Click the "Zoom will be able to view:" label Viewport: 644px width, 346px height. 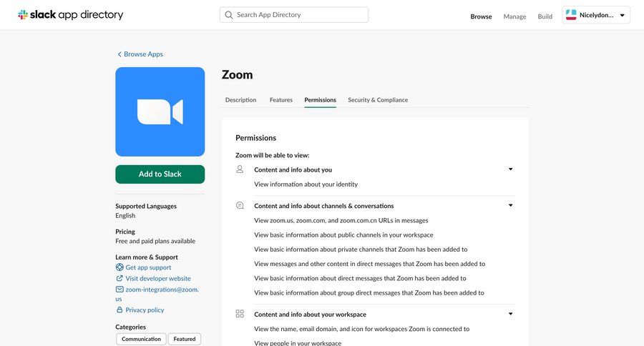tap(273, 155)
